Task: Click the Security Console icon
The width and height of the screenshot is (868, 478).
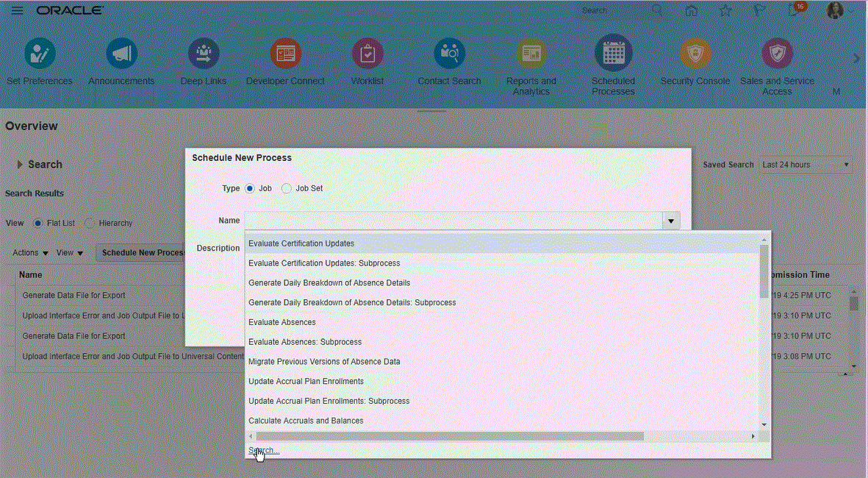Action: (x=695, y=54)
